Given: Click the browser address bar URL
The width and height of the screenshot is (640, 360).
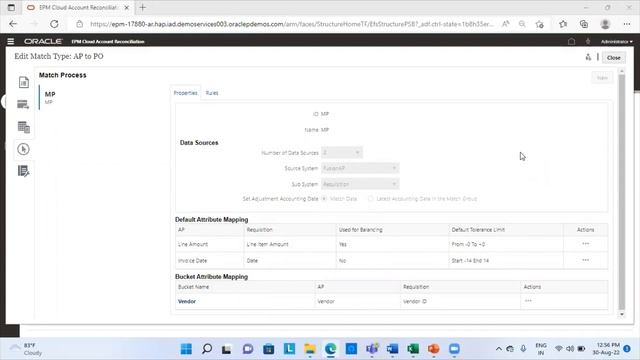Looking at the screenshot, I should click(292, 24).
